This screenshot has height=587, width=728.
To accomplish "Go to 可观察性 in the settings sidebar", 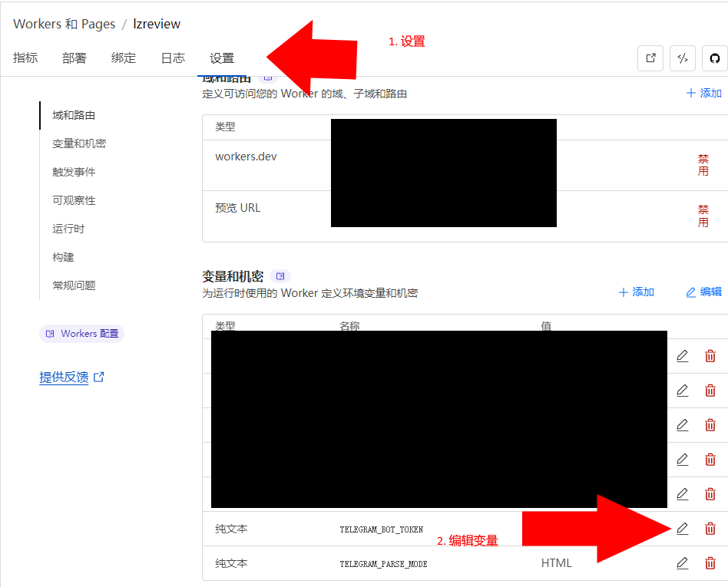I will [x=74, y=200].
